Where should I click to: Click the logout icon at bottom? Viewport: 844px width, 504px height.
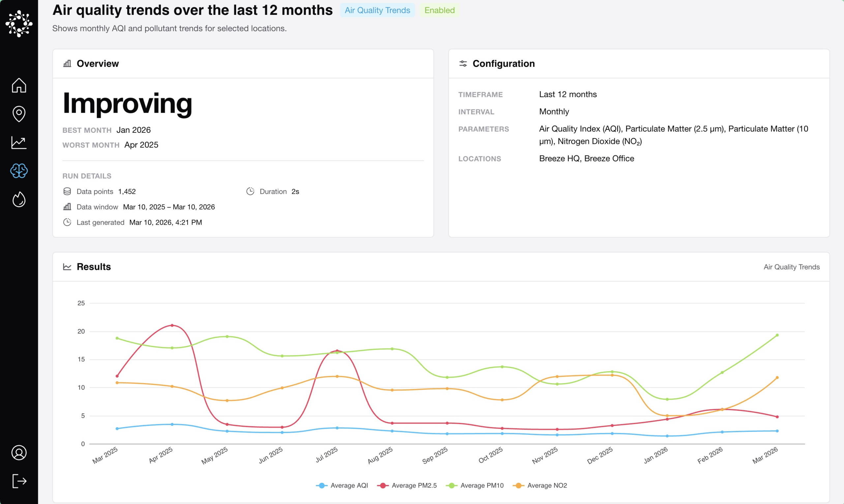[19, 481]
